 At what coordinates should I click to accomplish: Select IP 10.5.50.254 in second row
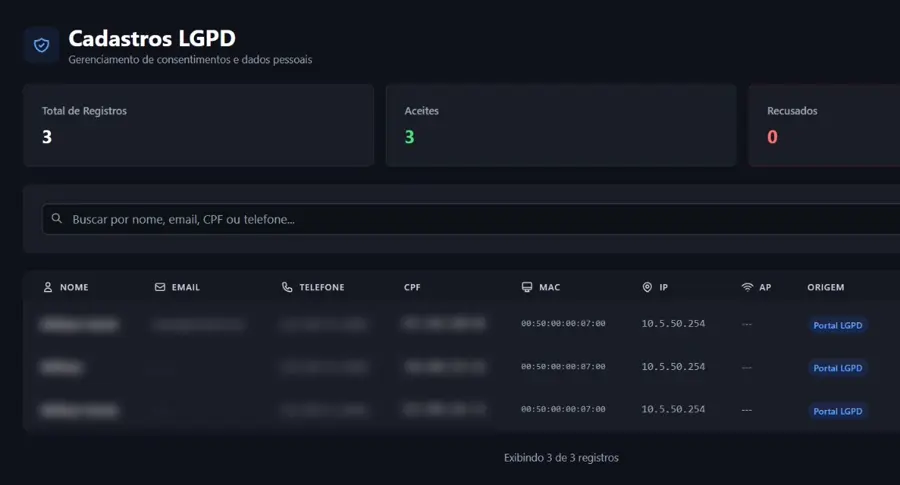coord(673,367)
